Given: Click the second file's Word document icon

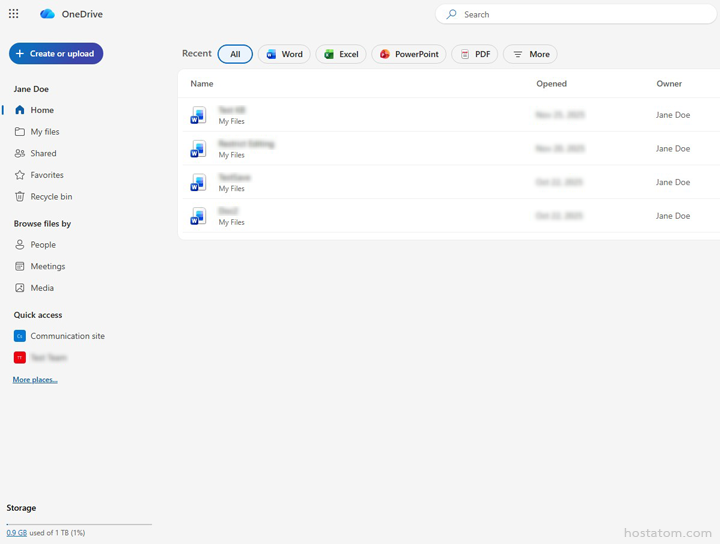Looking at the screenshot, I should point(198,149).
